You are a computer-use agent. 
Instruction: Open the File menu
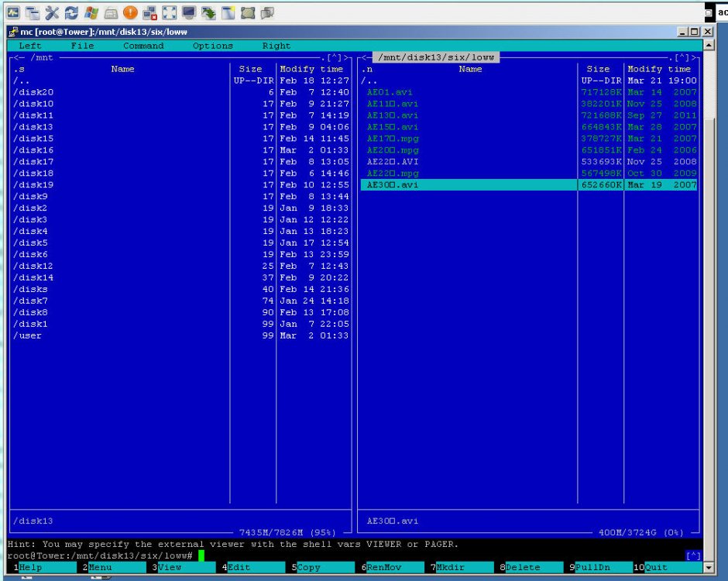82,46
